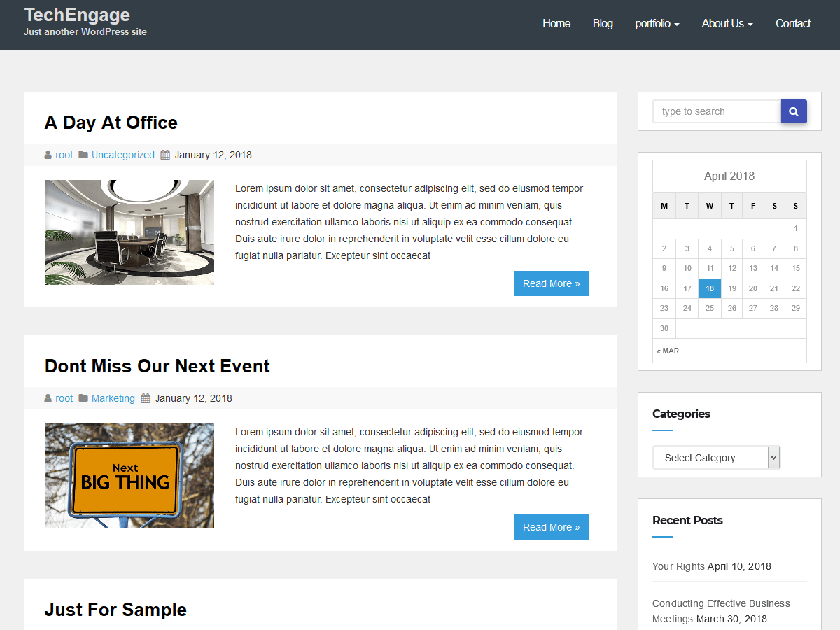
Task: Expand the About Us menu
Action: coord(727,24)
